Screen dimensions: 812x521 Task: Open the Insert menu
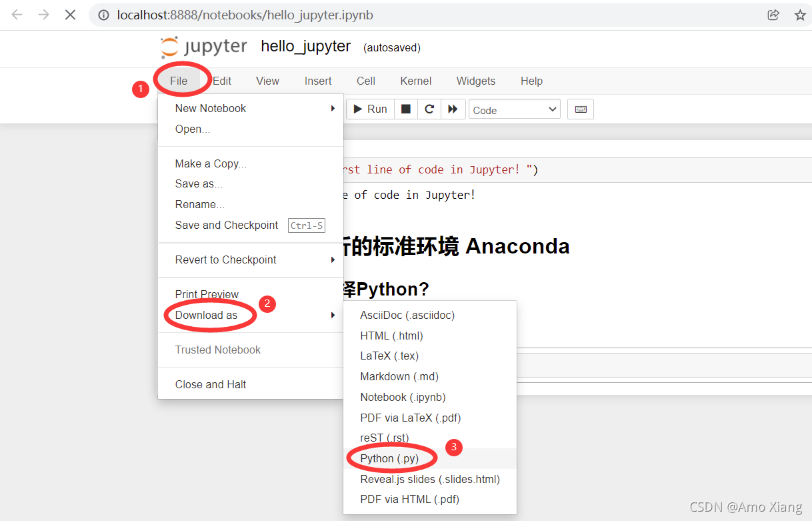[x=318, y=81]
